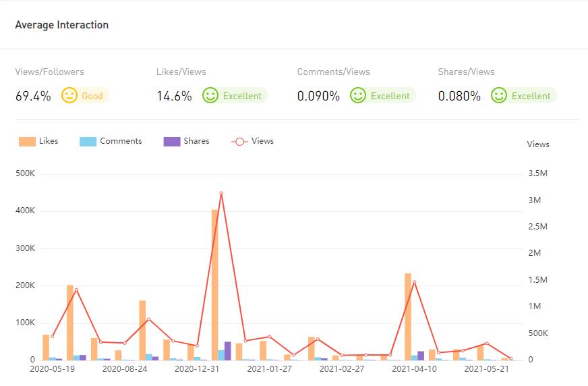Click the smiley icon beside 0.080% shares rate
Viewport: 588px width, 386px height.
pyautogui.click(x=499, y=96)
